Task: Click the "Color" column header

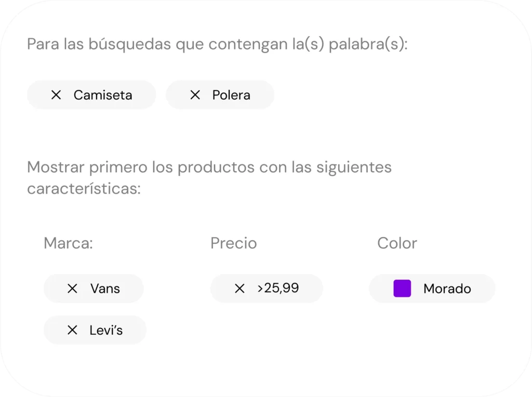Action: point(397,243)
